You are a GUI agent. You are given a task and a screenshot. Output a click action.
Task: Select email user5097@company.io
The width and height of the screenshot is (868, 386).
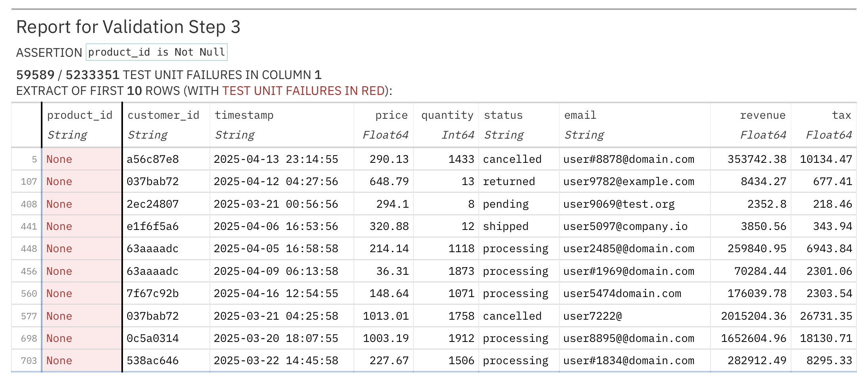626,226
